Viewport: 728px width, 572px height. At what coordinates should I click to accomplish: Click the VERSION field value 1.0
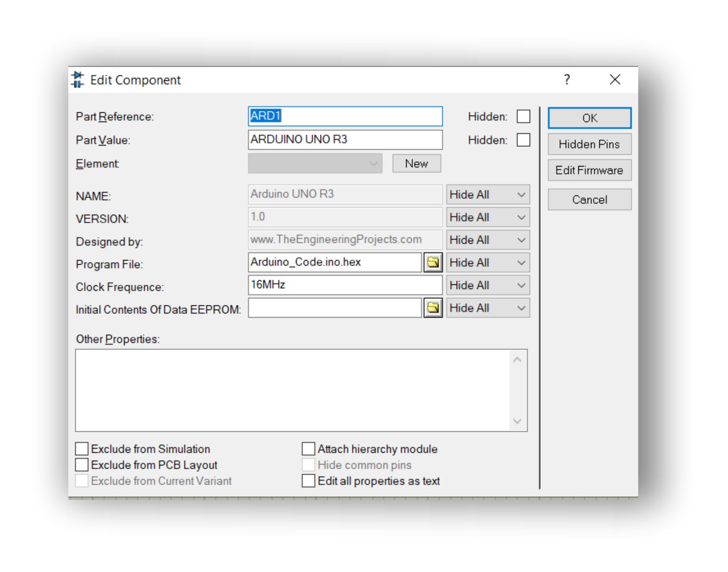tap(345, 217)
